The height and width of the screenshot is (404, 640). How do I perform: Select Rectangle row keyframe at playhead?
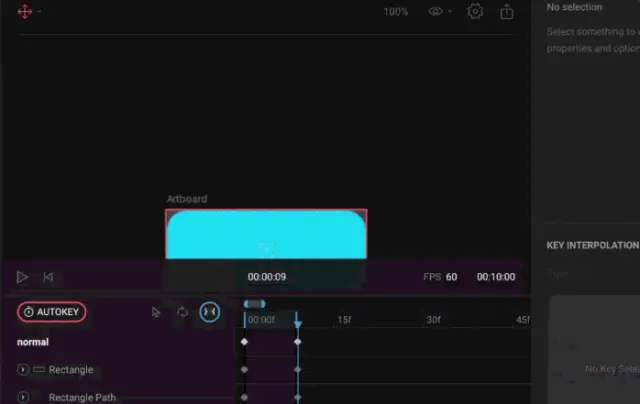click(x=298, y=369)
